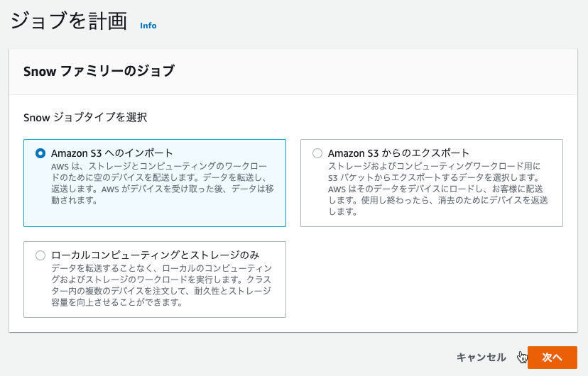This screenshot has height=376, width=588.
Task: Select the Amazon S3 からのエクスポート radio button
Action: [317, 153]
